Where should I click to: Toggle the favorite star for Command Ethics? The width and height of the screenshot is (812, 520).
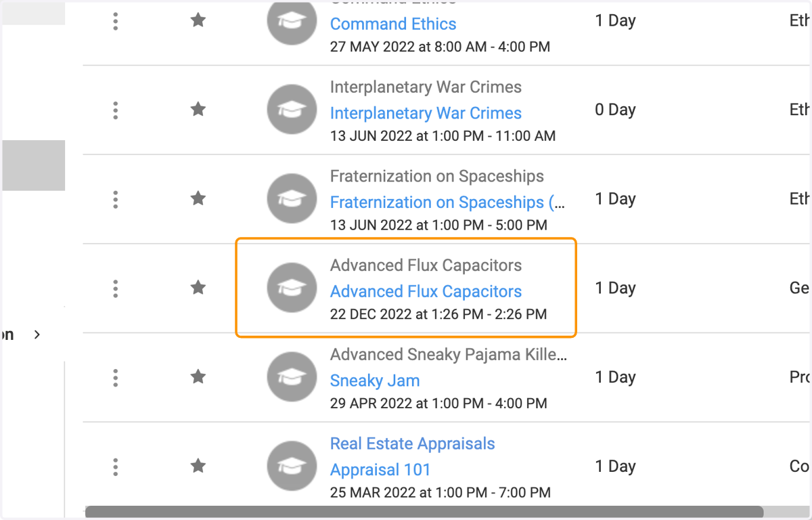pos(198,20)
